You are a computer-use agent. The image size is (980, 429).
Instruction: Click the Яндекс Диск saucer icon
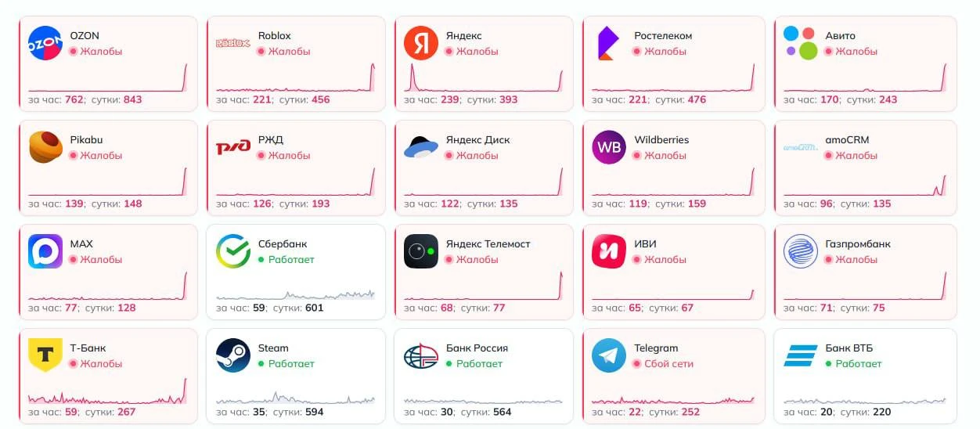pyautogui.click(x=421, y=147)
